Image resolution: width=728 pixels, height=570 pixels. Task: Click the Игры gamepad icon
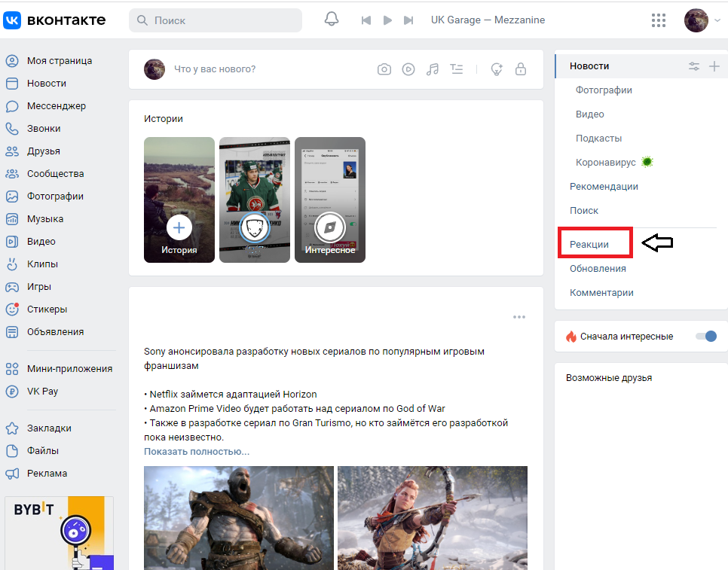tap(12, 287)
